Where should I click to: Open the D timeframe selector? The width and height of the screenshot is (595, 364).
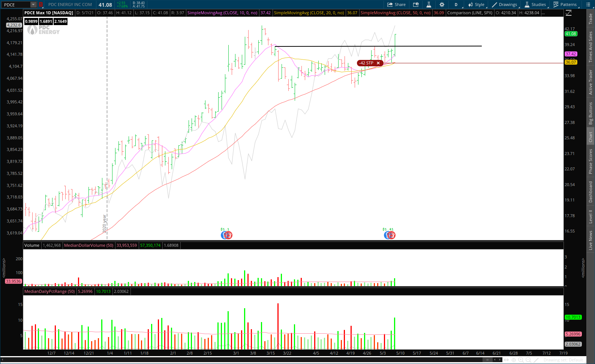click(456, 4)
